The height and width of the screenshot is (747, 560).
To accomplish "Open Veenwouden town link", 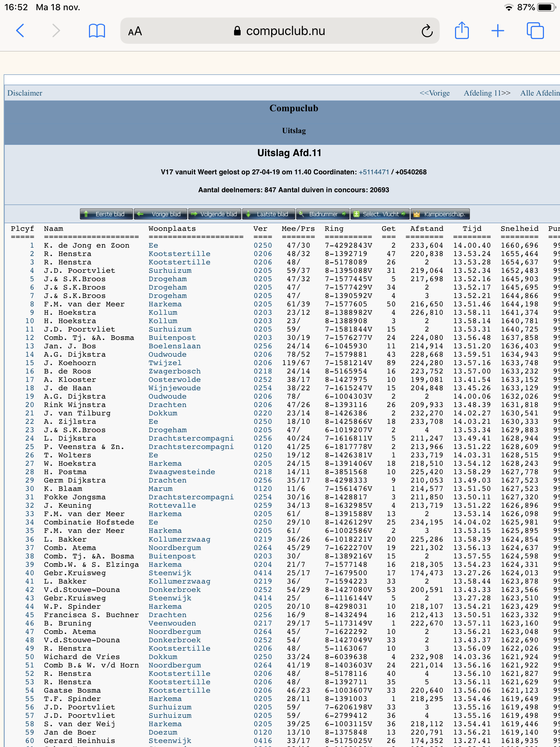I will 172,623.
